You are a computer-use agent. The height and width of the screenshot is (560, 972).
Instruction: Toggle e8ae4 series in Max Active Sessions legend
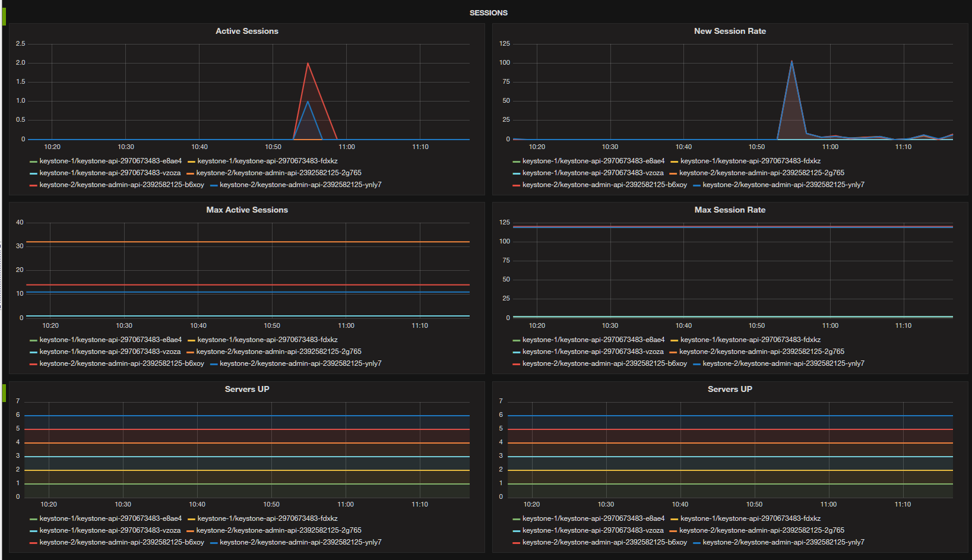110,340
